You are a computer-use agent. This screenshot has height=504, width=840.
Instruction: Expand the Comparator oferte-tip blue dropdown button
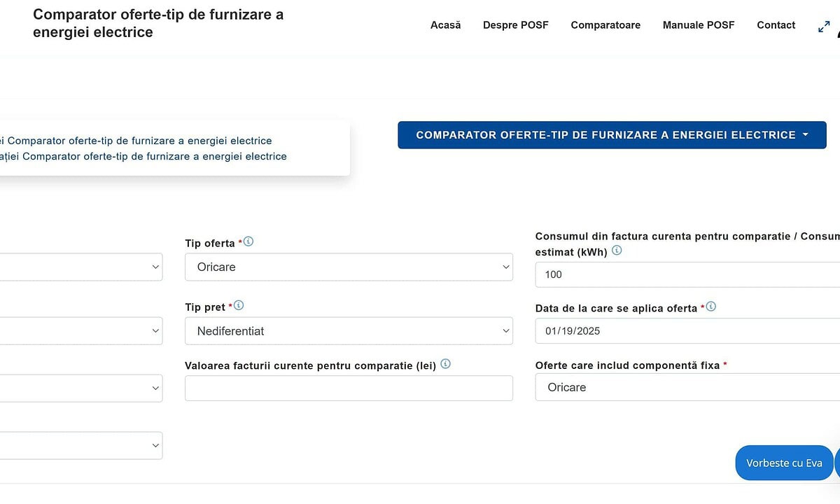(612, 135)
